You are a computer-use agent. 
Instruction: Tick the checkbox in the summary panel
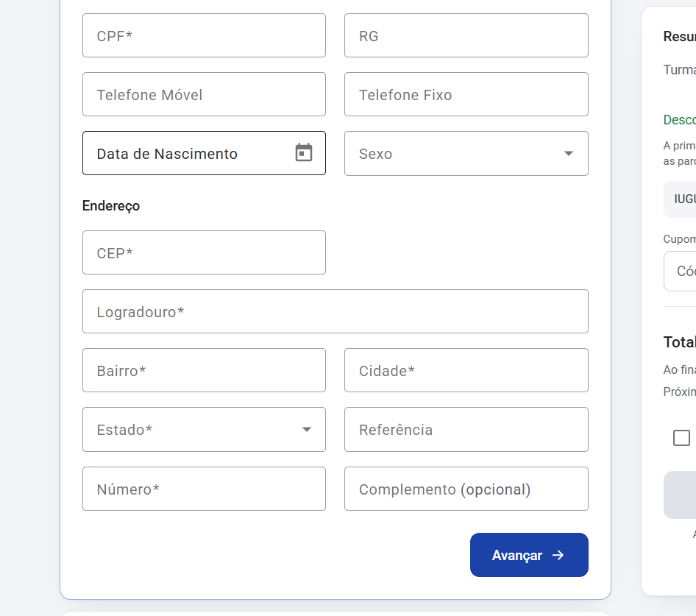pyautogui.click(x=681, y=437)
